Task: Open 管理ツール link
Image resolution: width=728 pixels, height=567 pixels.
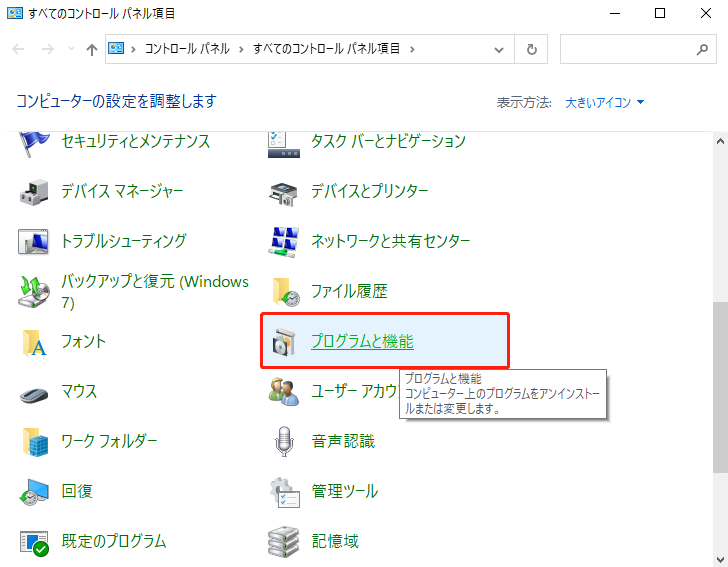Action: click(x=345, y=491)
